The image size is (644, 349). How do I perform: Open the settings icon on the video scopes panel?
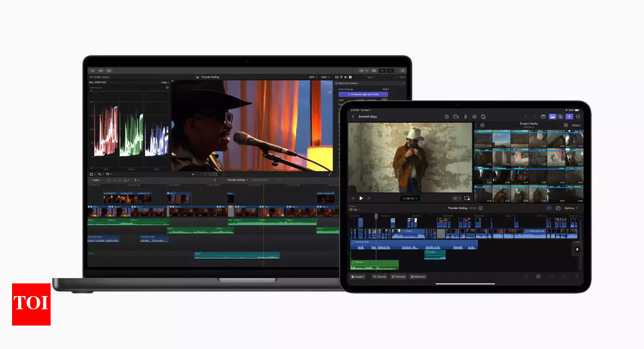pyautogui.click(x=167, y=86)
